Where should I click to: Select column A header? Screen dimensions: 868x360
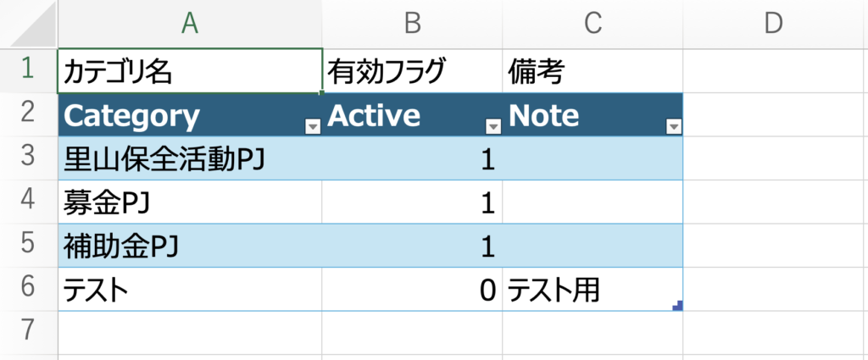[190, 25]
